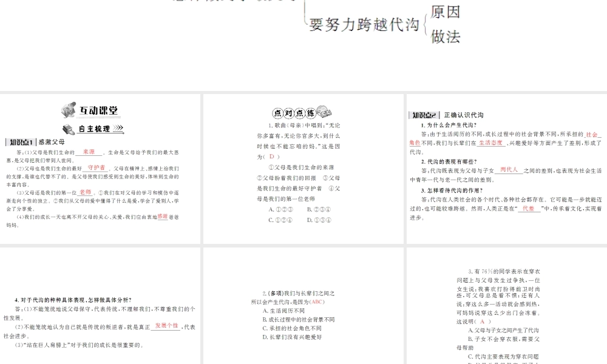The height and width of the screenshot is (364, 607).
Task: Click question 1. 为什么会产生代沟?
Action: point(449,125)
